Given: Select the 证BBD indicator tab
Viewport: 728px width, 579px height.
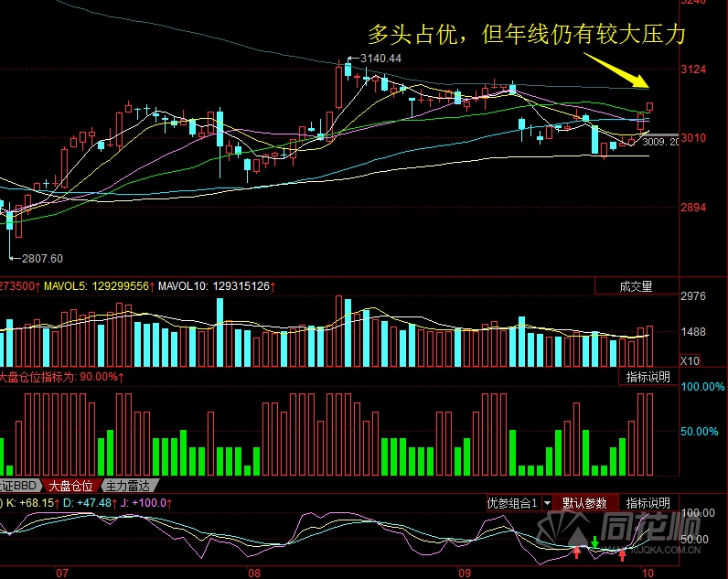Looking at the screenshot, I should pyautogui.click(x=20, y=486).
